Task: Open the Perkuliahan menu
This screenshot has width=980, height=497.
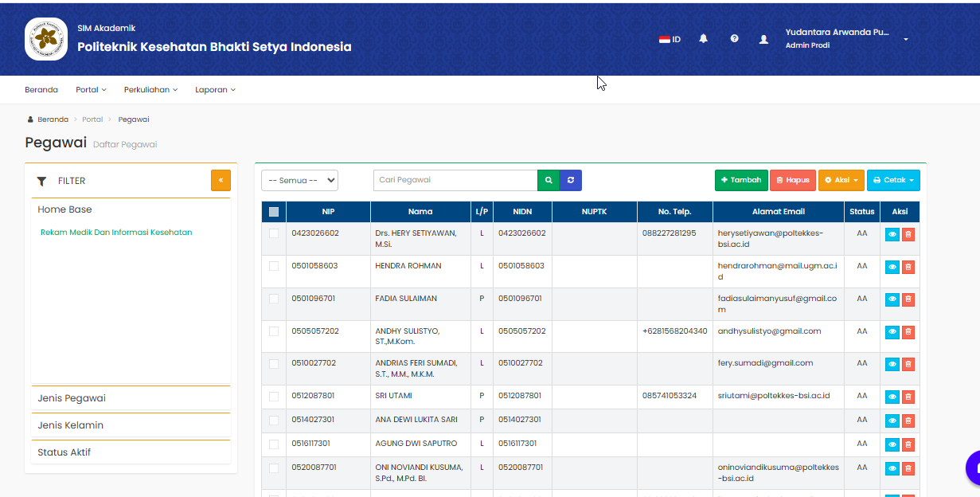Action: tap(150, 90)
